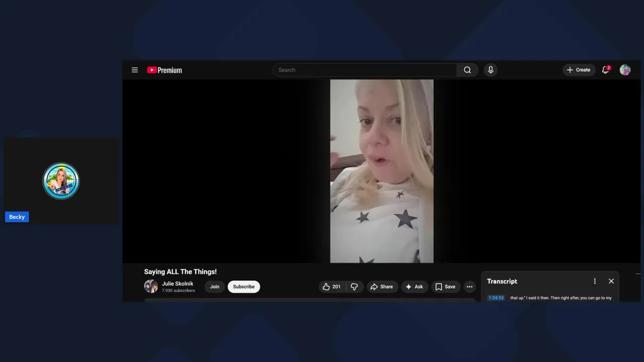Jump to transcript timestamp 1:24:53
644x362 pixels.
click(496, 298)
